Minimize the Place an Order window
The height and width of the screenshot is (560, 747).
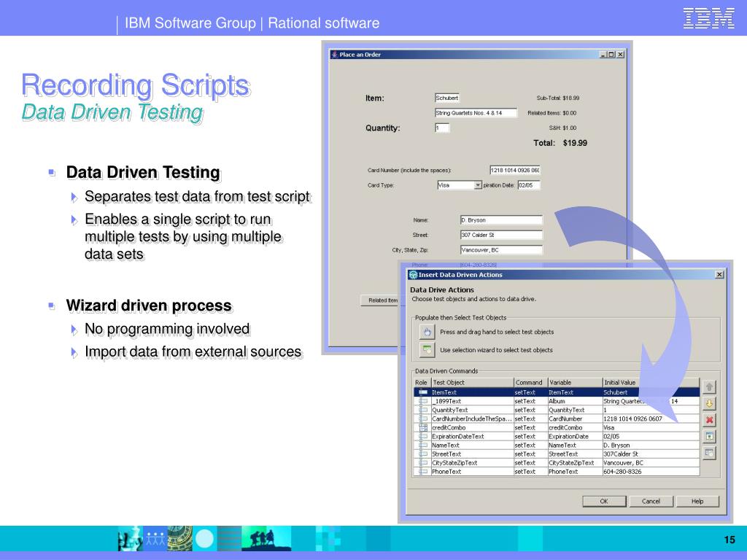(x=603, y=54)
